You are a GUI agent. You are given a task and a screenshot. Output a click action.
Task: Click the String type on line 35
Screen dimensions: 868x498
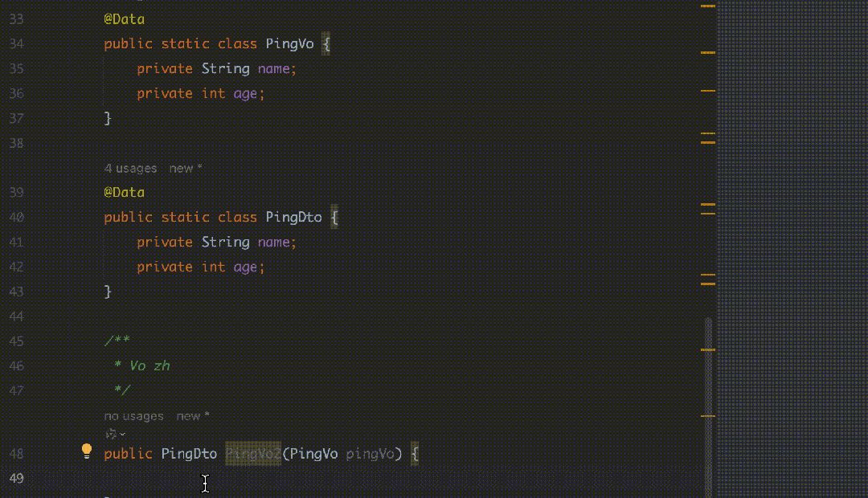225,68
